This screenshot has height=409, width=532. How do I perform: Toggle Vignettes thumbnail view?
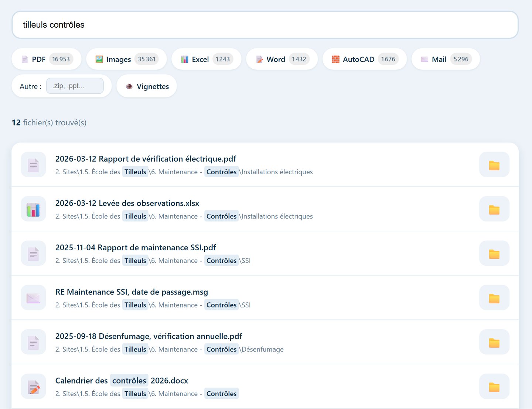147,86
